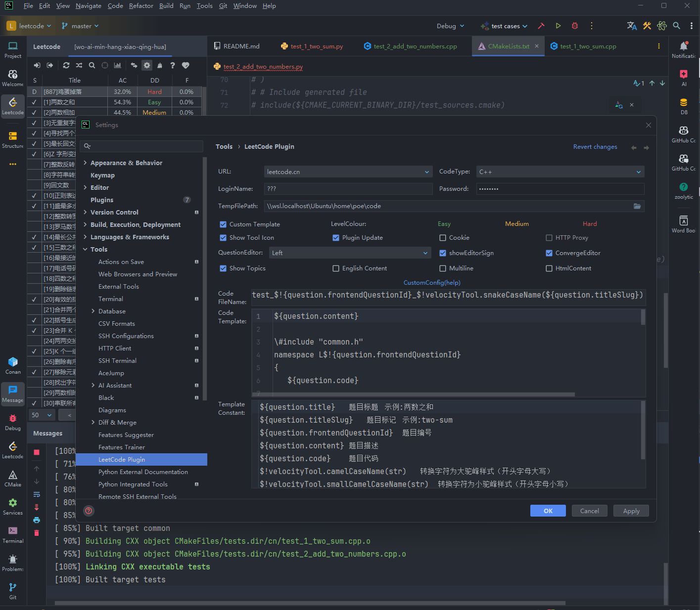Open the Translate icon in top toolbar
700x610 pixels.
632,26
